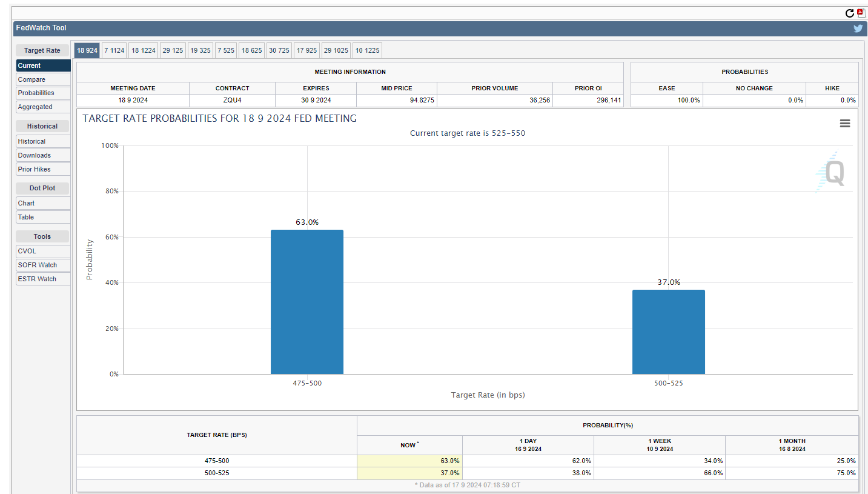868x494 pixels.
Task: Go to Probabilities in sidebar
Action: coord(43,93)
